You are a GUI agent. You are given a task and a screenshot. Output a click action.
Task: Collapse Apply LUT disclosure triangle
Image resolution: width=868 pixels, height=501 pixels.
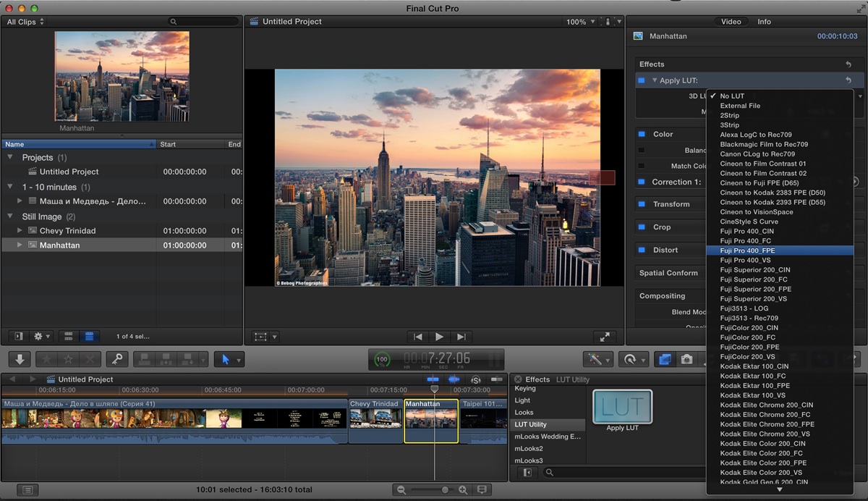[x=655, y=80]
